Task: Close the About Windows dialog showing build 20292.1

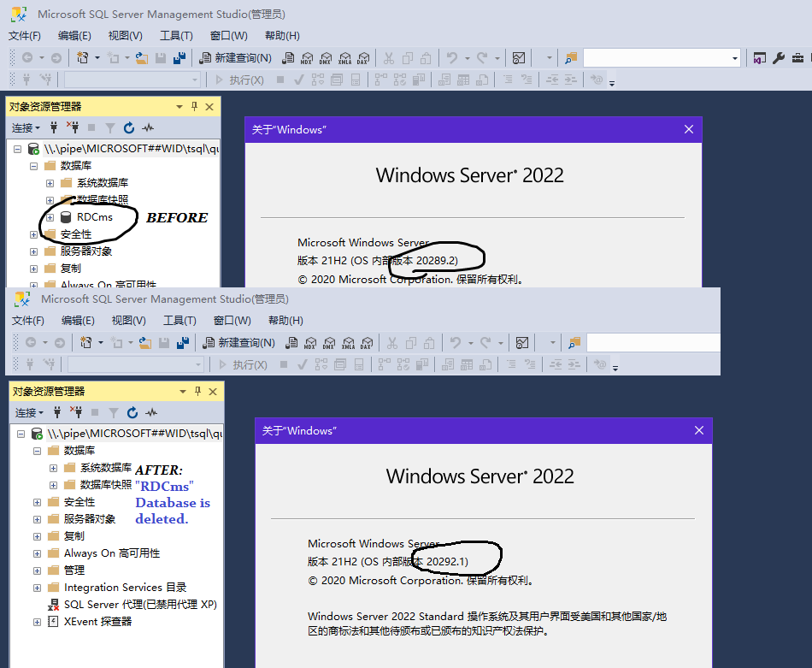Action: 699,430
